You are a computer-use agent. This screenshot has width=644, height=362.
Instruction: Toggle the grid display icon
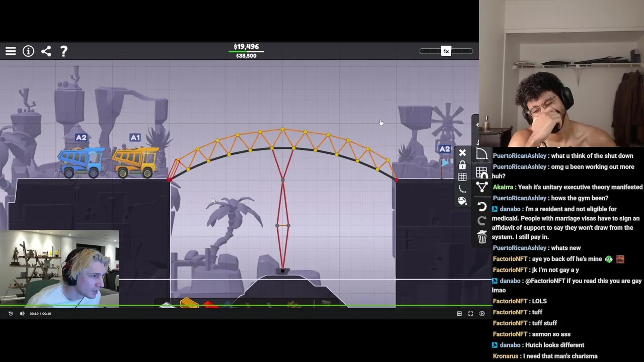(462, 177)
